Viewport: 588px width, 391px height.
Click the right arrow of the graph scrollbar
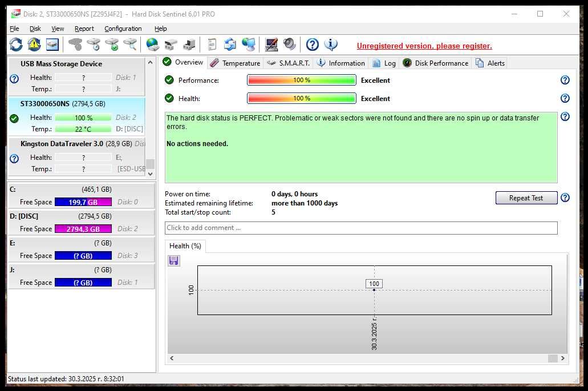click(562, 358)
